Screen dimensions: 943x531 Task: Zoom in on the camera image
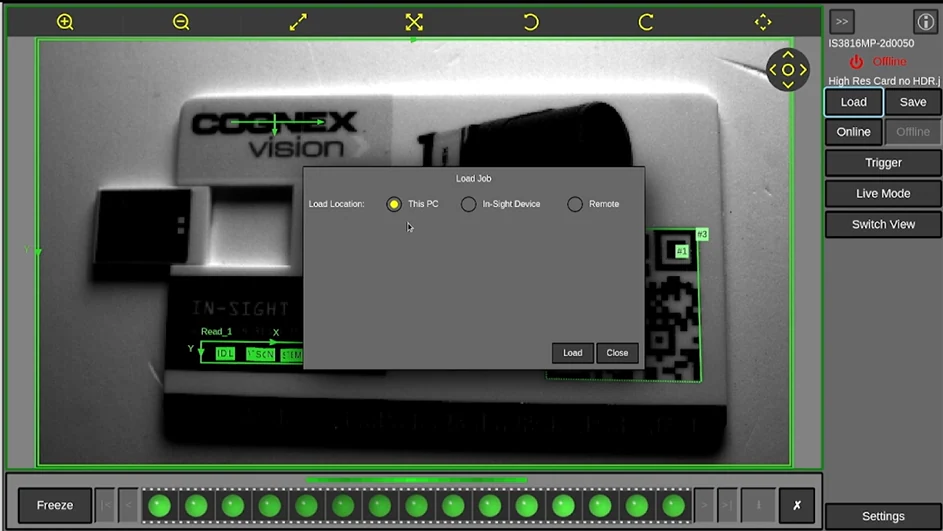(x=65, y=22)
